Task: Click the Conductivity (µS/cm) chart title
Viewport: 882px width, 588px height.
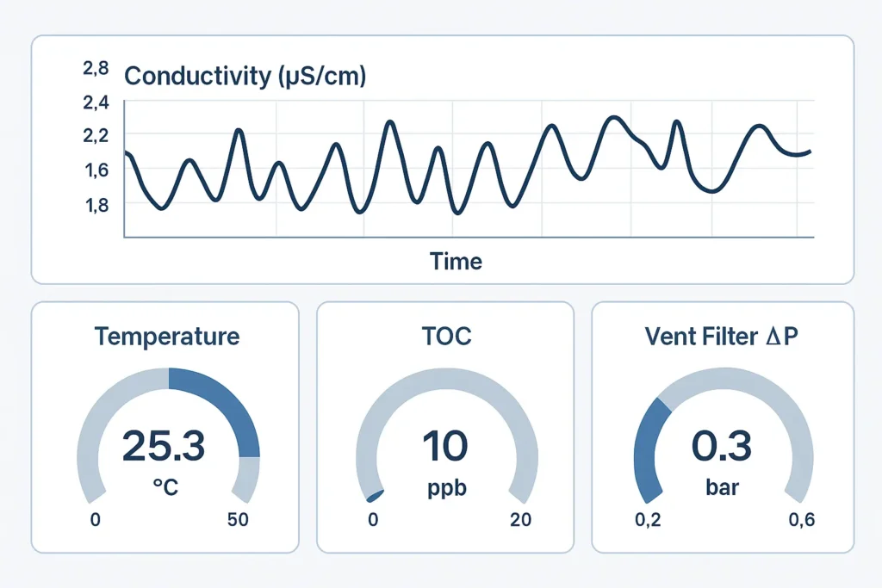Action: (245, 76)
